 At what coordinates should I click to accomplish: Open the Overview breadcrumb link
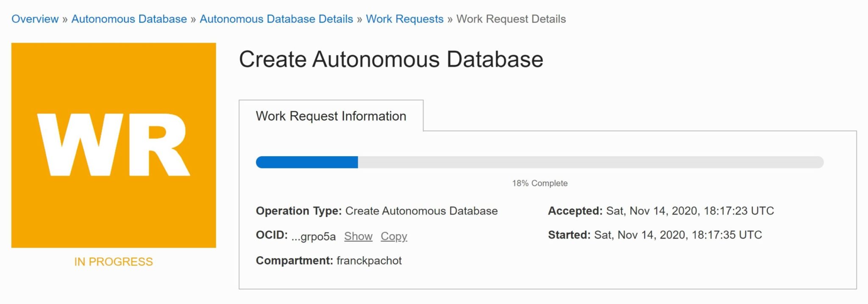(35, 19)
